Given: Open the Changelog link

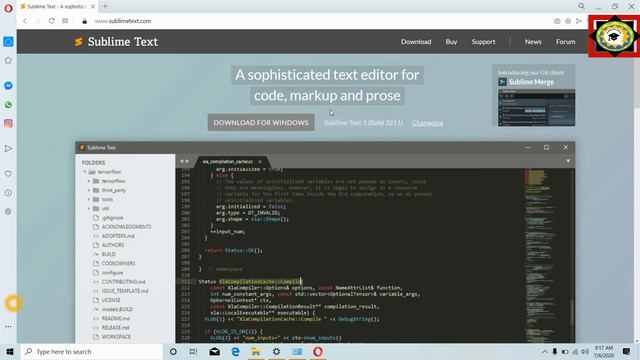Looking at the screenshot, I should click(x=427, y=123).
